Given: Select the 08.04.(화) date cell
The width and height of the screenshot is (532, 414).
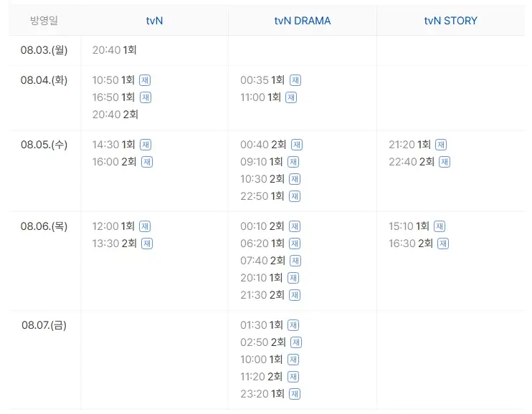Looking at the screenshot, I should (44, 80).
